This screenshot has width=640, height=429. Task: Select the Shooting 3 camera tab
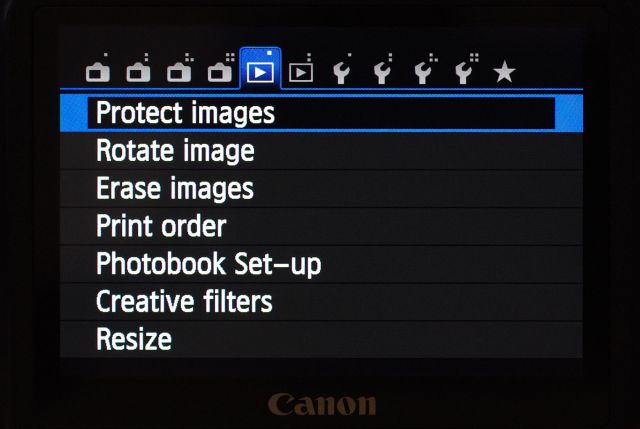pos(179,71)
